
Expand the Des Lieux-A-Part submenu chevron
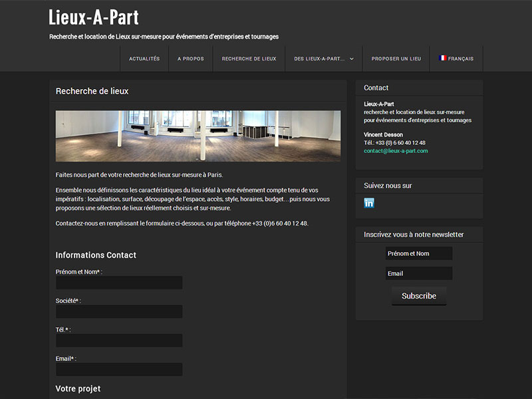tap(352, 59)
